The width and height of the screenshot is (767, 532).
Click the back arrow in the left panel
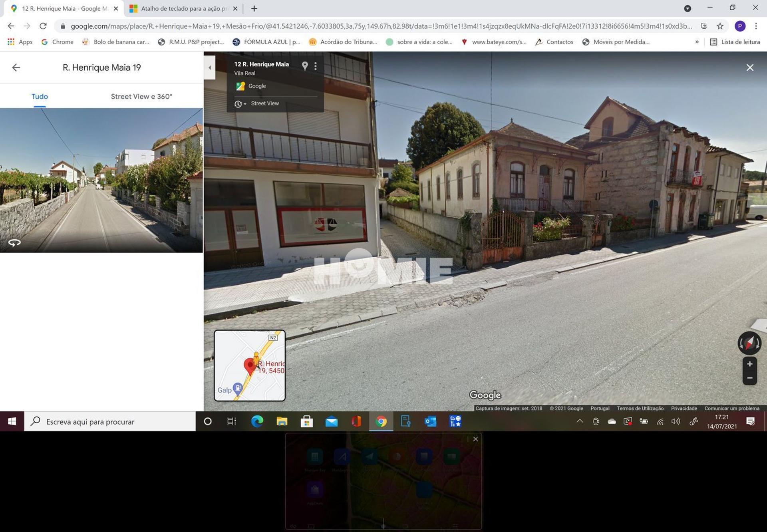point(16,67)
